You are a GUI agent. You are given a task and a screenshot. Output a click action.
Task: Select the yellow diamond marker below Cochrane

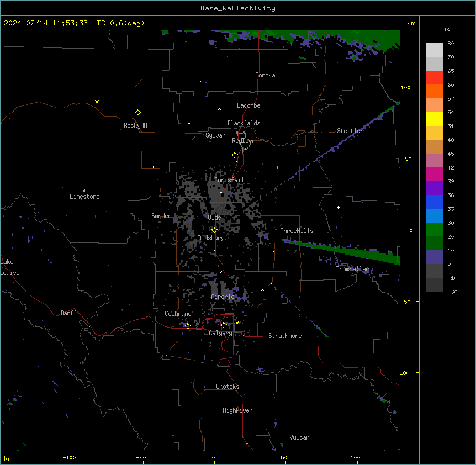(x=188, y=326)
